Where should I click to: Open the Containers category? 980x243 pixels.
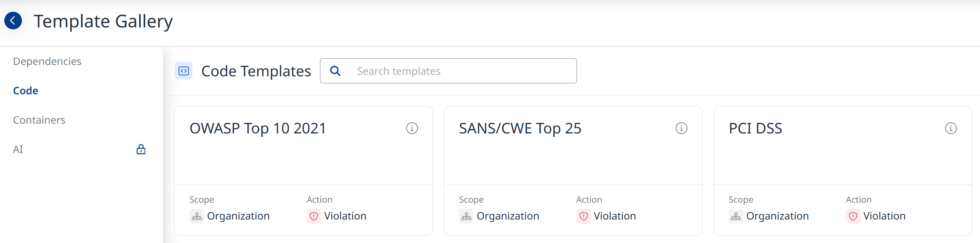[x=39, y=120]
